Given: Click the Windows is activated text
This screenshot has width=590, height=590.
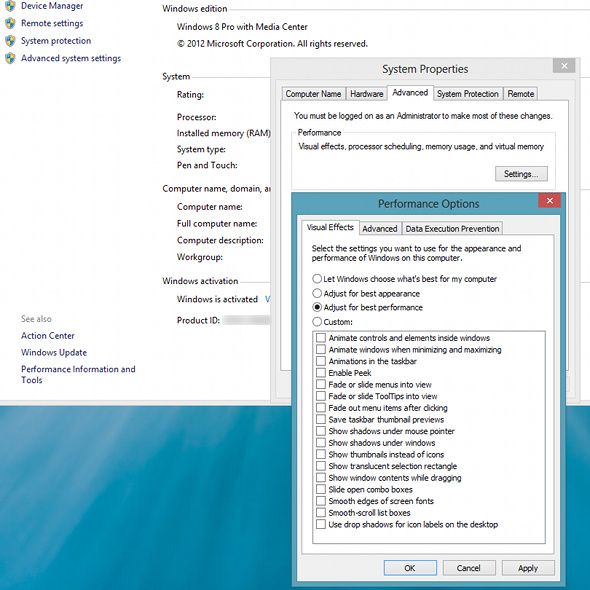Looking at the screenshot, I should [217, 299].
